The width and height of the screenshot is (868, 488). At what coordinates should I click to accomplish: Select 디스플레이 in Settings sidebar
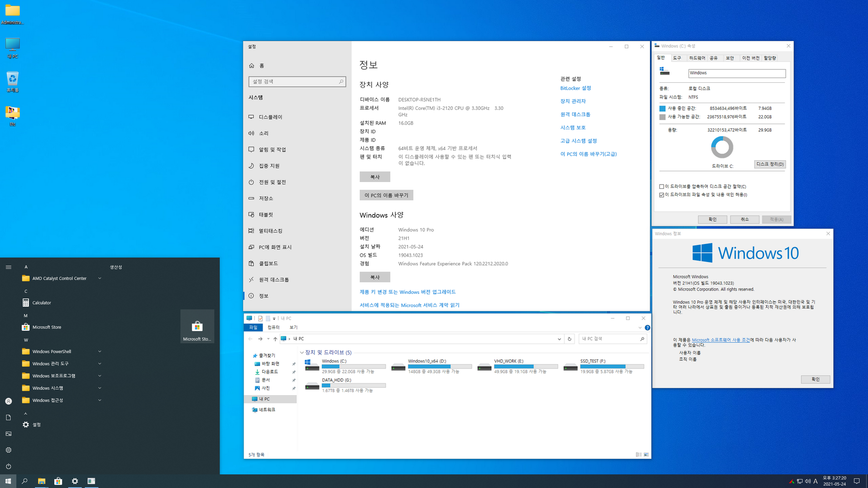297,117
